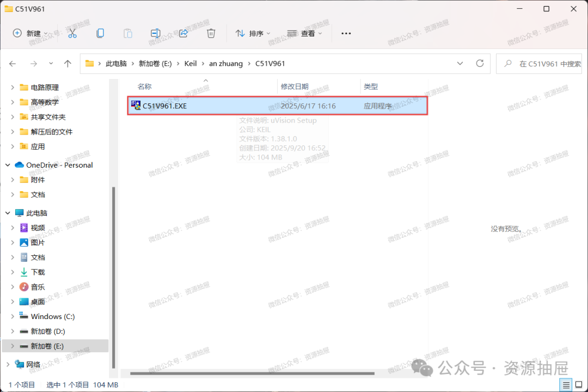588x392 pixels.
Task: Select 新加卷 (E:) drive in sidebar
Action: click(55, 346)
